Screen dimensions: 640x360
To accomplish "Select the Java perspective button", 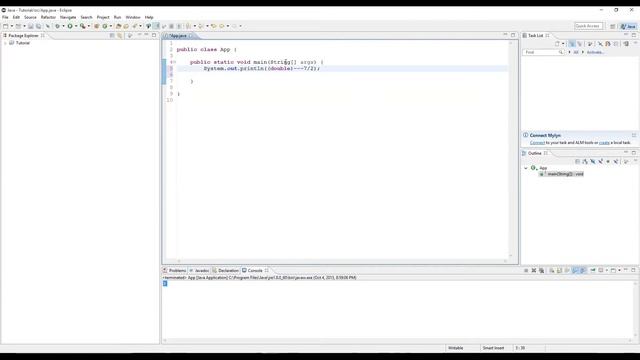I will 628,26.
